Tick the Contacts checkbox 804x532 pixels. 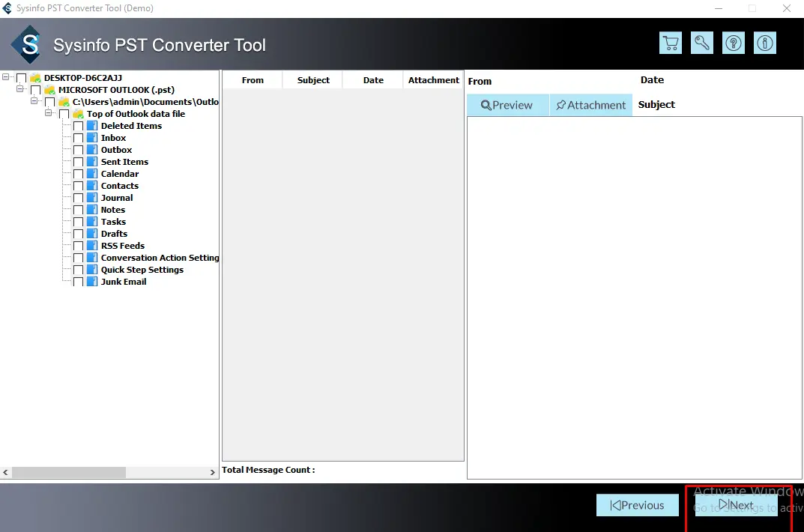[79, 186]
